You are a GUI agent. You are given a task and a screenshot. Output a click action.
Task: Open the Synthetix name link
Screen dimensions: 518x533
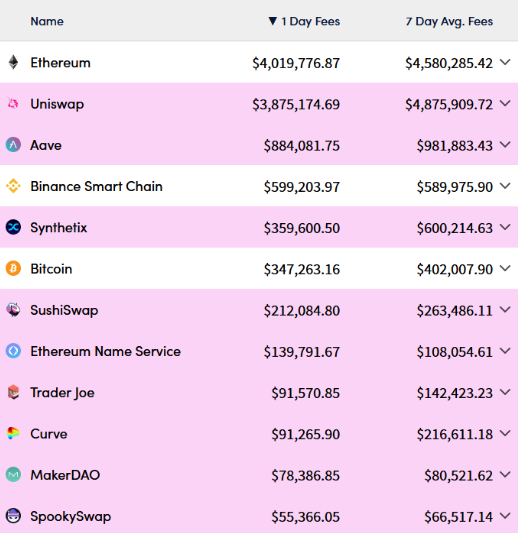pyautogui.click(x=58, y=227)
